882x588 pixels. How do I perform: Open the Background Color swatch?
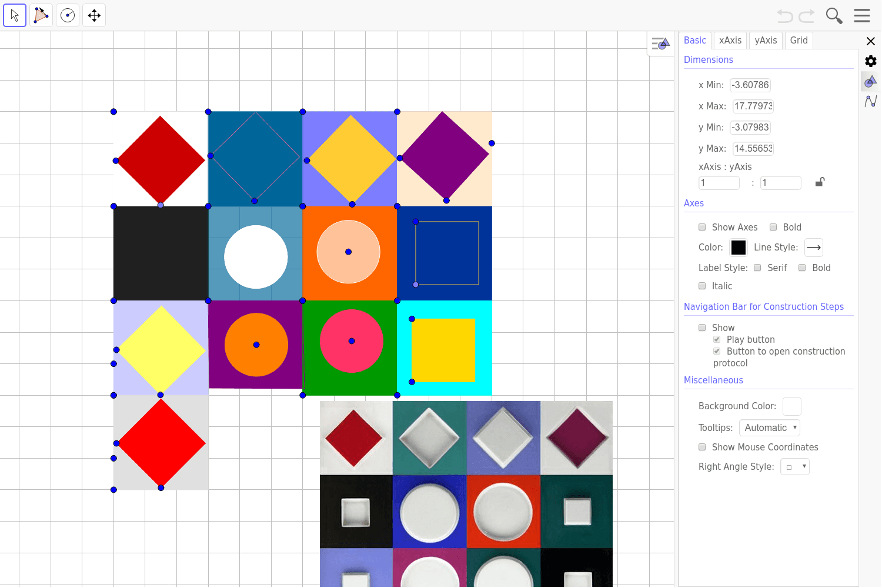pyautogui.click(x=792, y=406)
